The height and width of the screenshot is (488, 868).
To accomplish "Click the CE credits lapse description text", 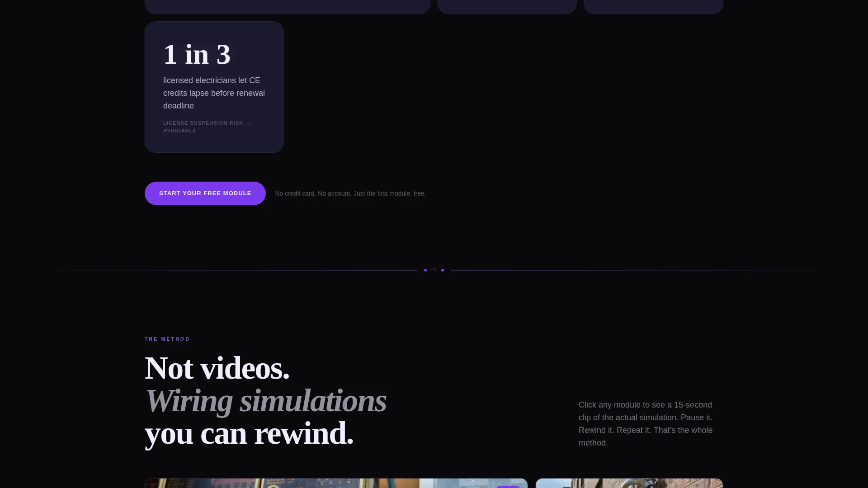I will [214, 93].
